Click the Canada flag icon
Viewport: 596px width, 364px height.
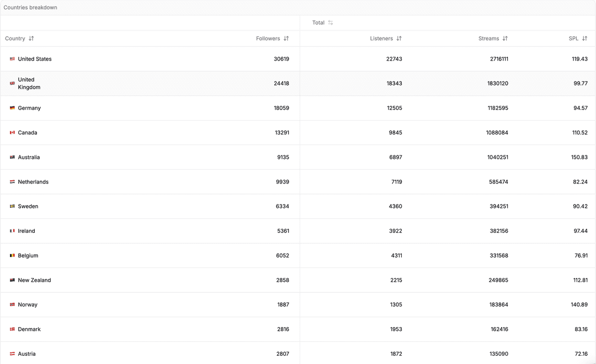(12, 132)
